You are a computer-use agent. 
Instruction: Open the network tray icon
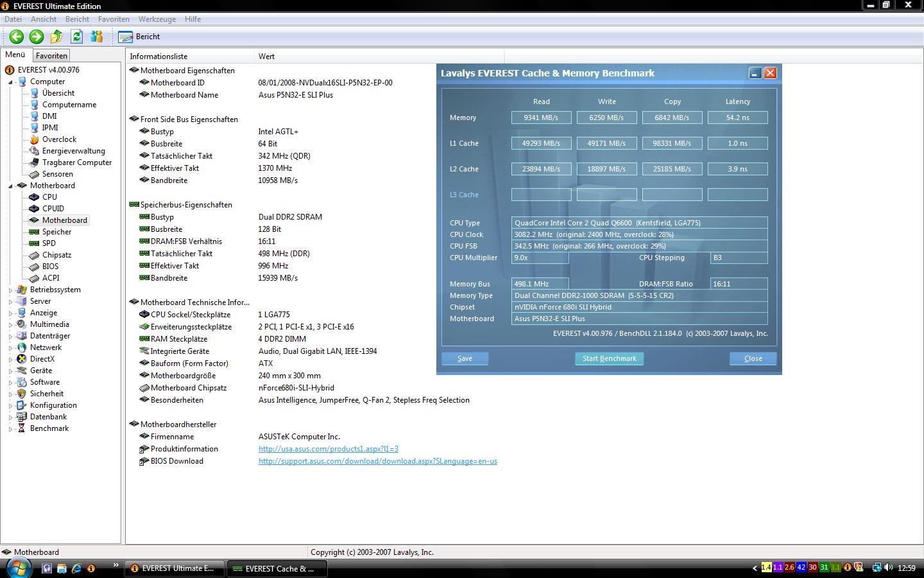pyautogui.click(x=877, y=568)
